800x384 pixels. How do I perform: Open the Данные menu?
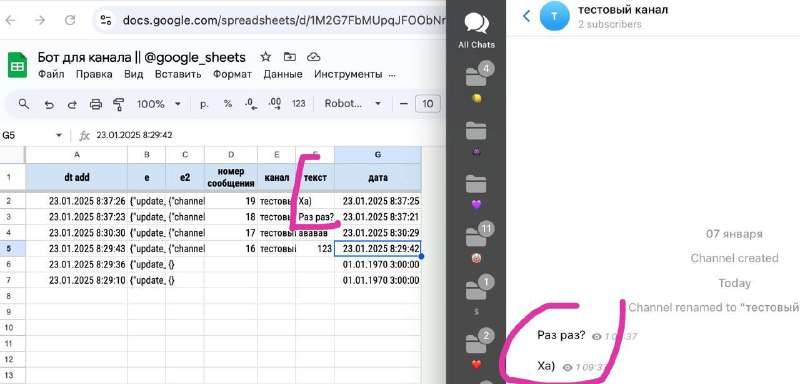pyautogui.click(x=283, y=74)
